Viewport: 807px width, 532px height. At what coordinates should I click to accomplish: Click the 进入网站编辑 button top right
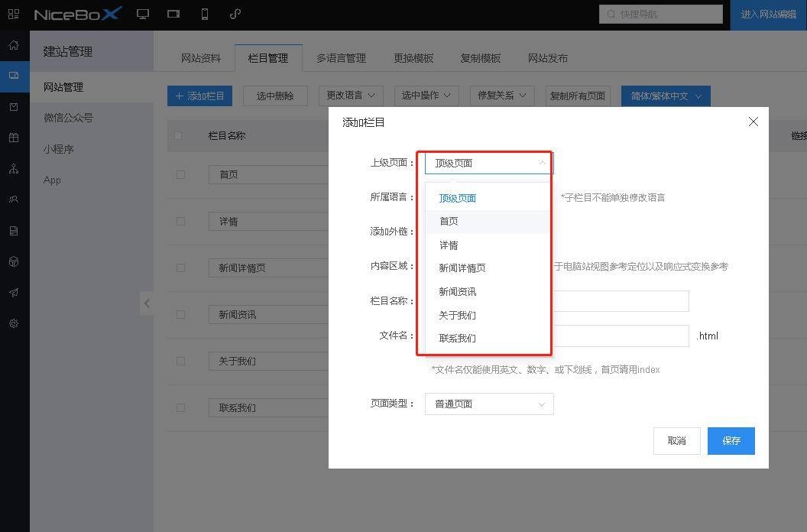767,14
